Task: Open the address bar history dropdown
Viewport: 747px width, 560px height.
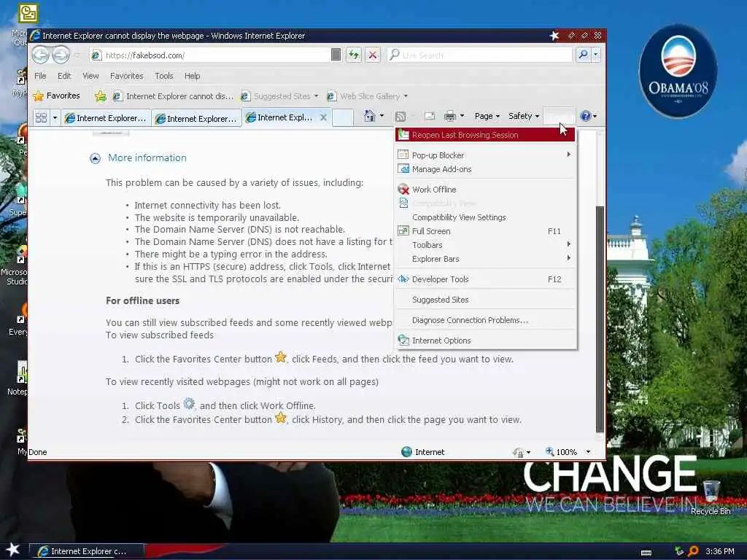Action: [336, 55]
